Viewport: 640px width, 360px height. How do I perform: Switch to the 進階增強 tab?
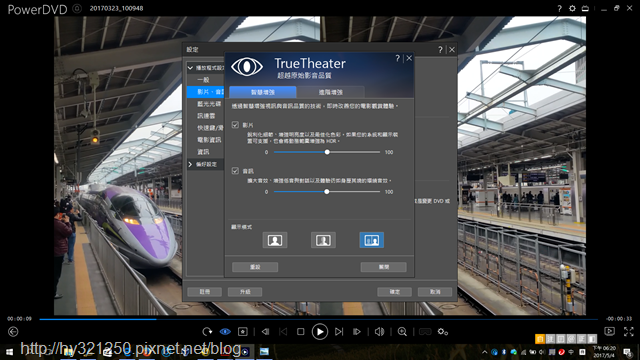coord(331,92)
